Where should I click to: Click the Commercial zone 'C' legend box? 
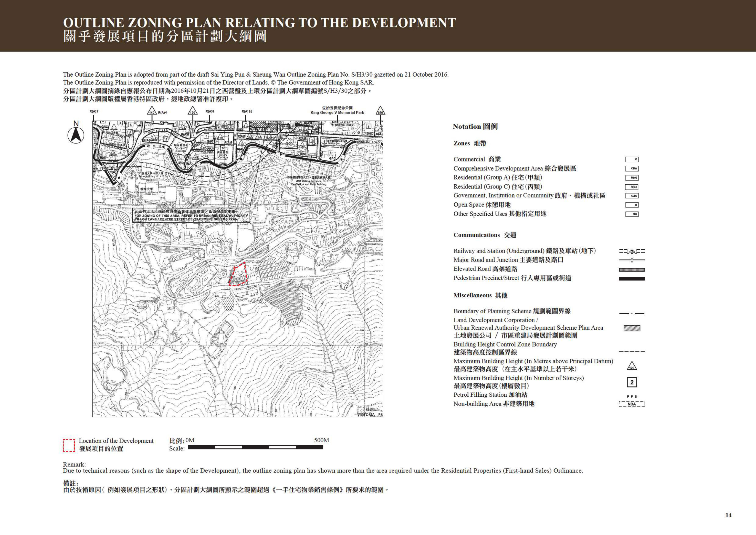point(632,159)
